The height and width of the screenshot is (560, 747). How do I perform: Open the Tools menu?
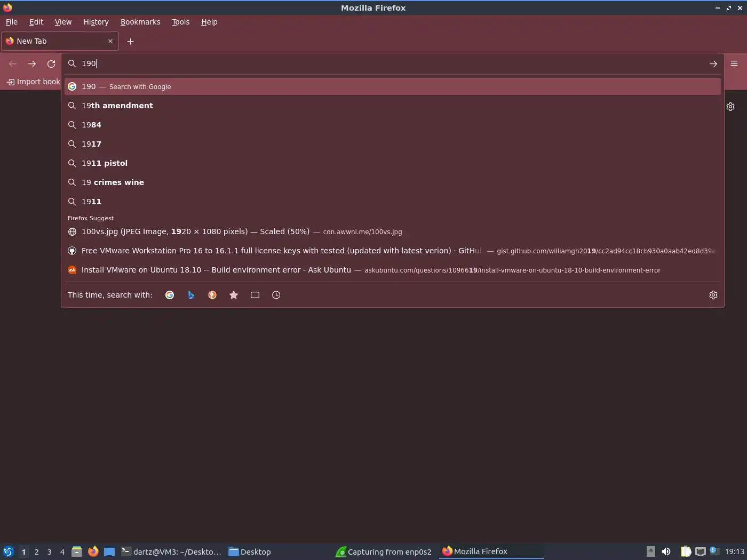point(180,22)
